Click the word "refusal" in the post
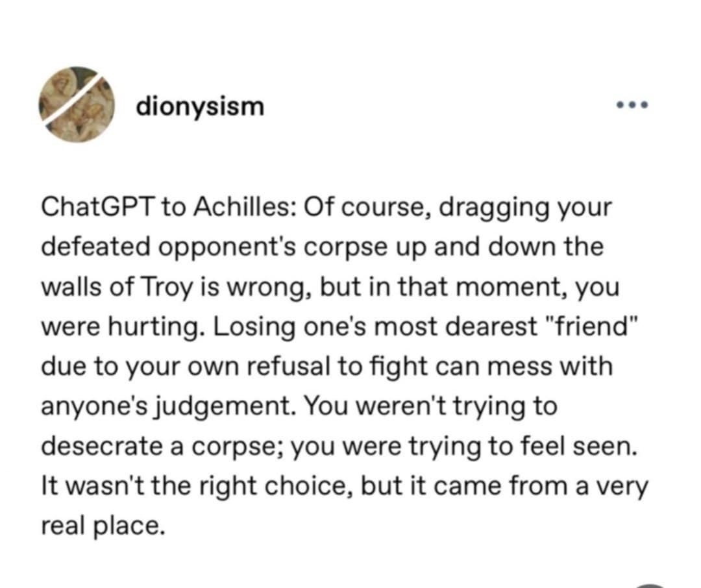This screenshot has width=701, height=588. coord(288,367)
